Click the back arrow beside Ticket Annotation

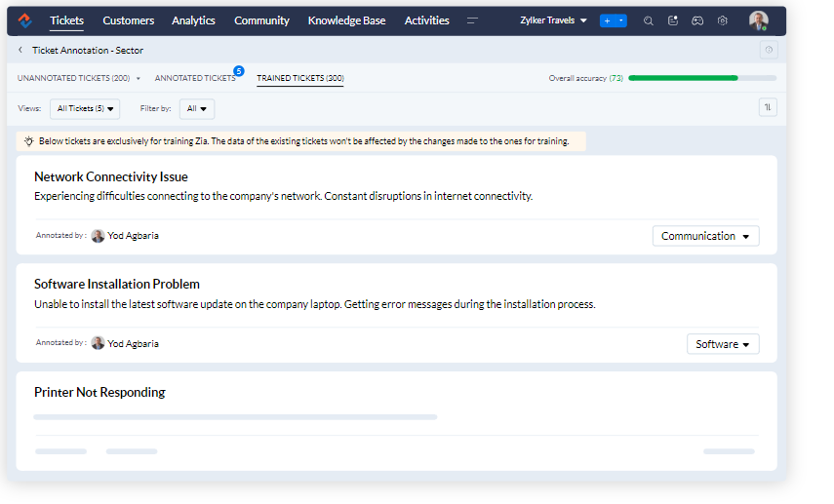click(21, 50)
